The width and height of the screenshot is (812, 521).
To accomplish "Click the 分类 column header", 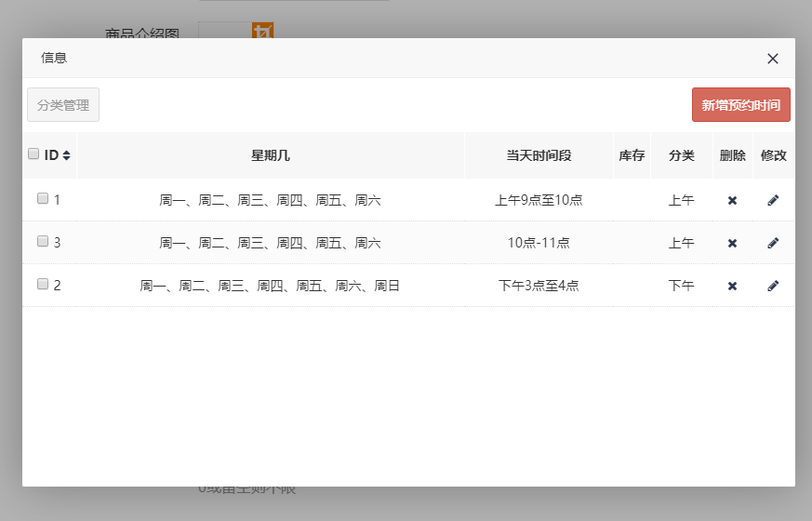I will coord(681,155).
